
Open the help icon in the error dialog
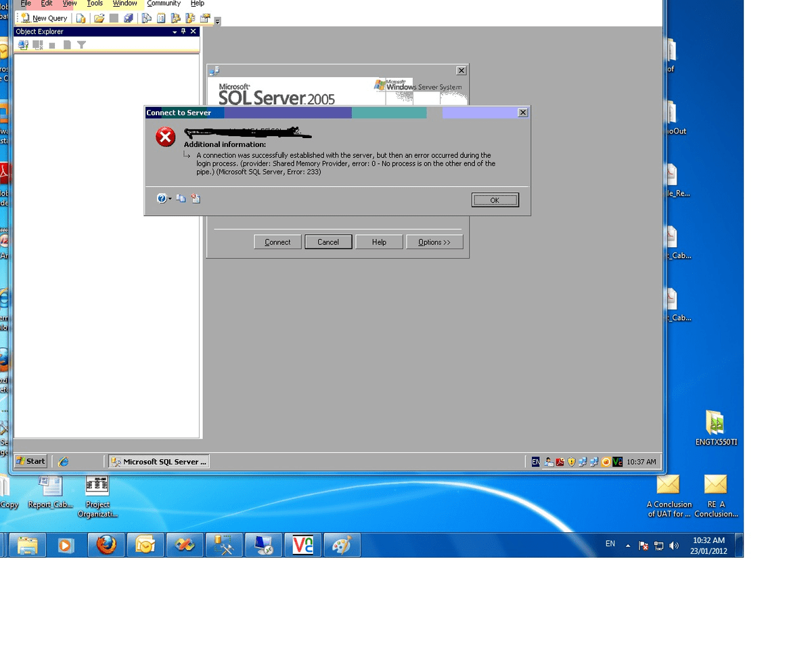pos(161,198)
